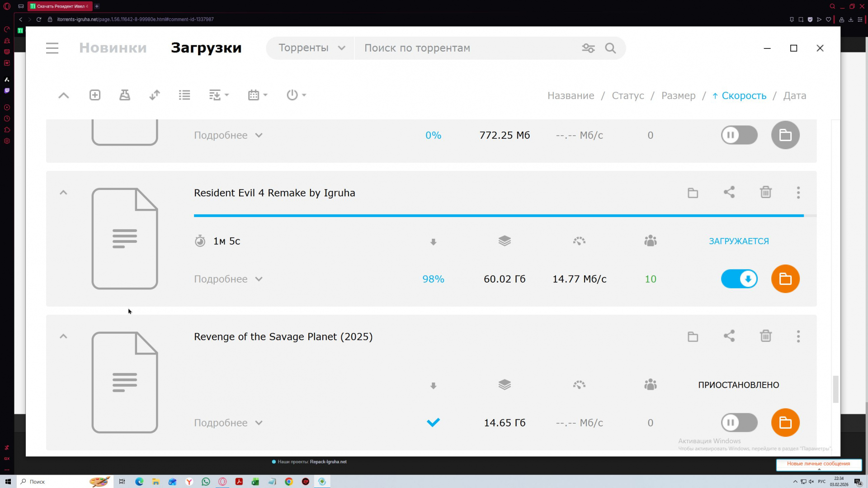Viewport: 868px width, 488px height.
Task: Share the Revenge of the Savage Planet torrent
Action: click(x=729, y=336)
